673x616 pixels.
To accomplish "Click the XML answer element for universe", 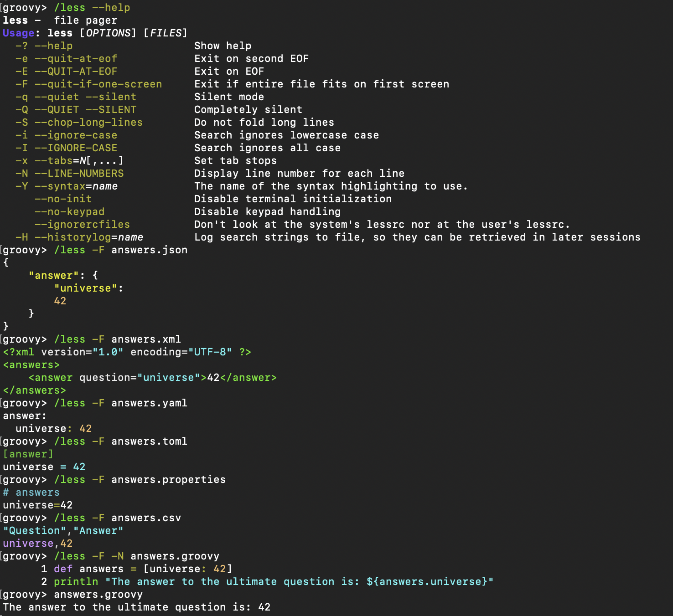I will point(150,377).
